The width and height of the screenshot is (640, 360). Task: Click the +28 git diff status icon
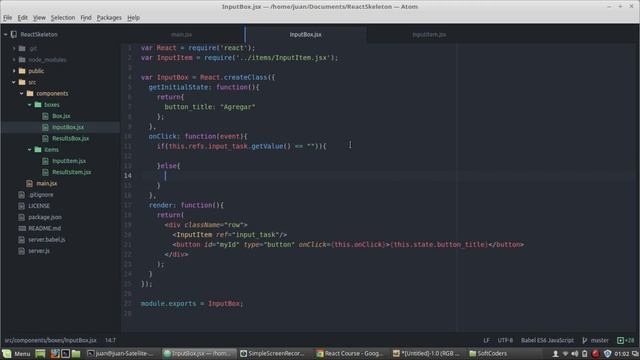point(625,340)
